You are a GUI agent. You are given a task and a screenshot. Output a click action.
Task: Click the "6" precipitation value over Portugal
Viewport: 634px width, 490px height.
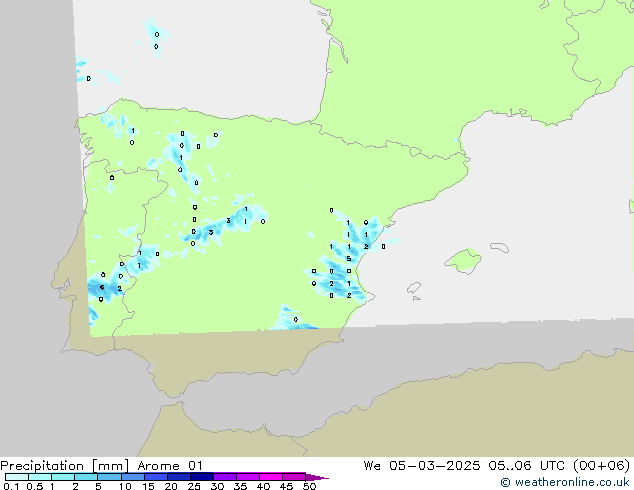[102, 287]
